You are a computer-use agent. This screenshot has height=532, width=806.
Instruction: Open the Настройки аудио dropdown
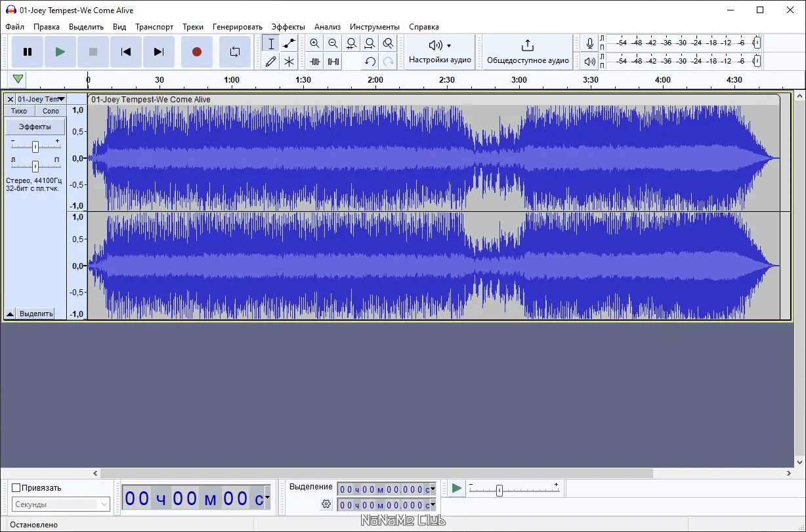(440, 52)
